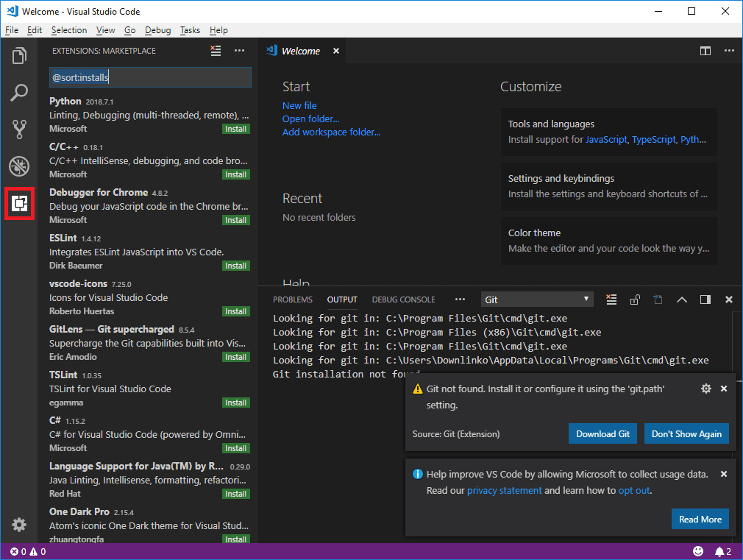Install Debugger for Chrome extension
This screenshot has width=743, height=560.
point(236,220)
